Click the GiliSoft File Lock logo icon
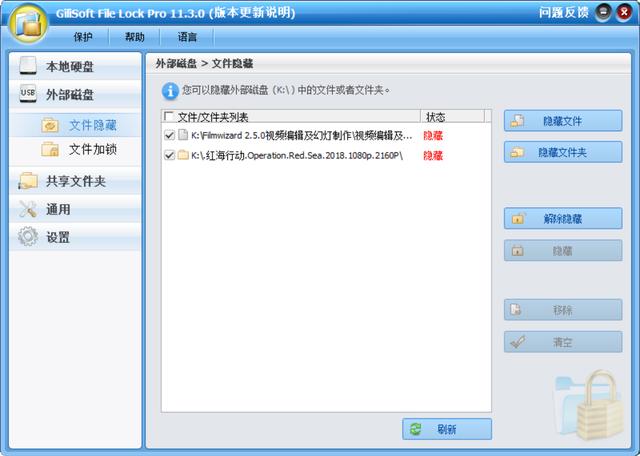Screen dimensions: 640x456 [29, 24]
